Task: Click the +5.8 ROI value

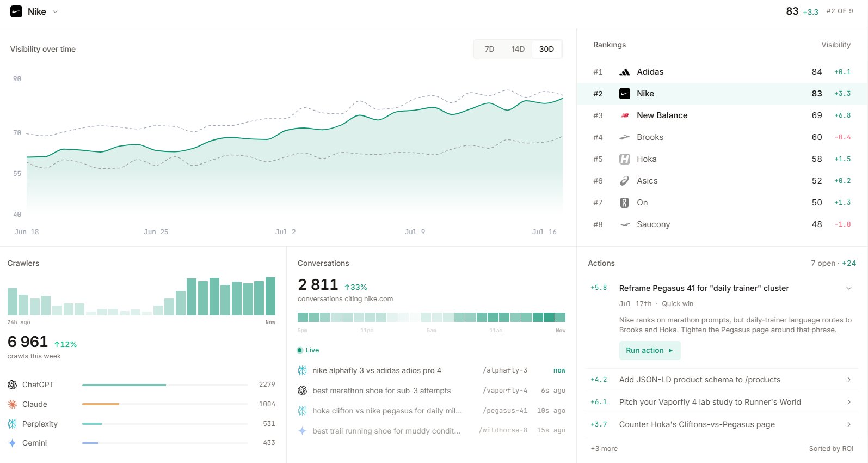Action: (599, 288)
